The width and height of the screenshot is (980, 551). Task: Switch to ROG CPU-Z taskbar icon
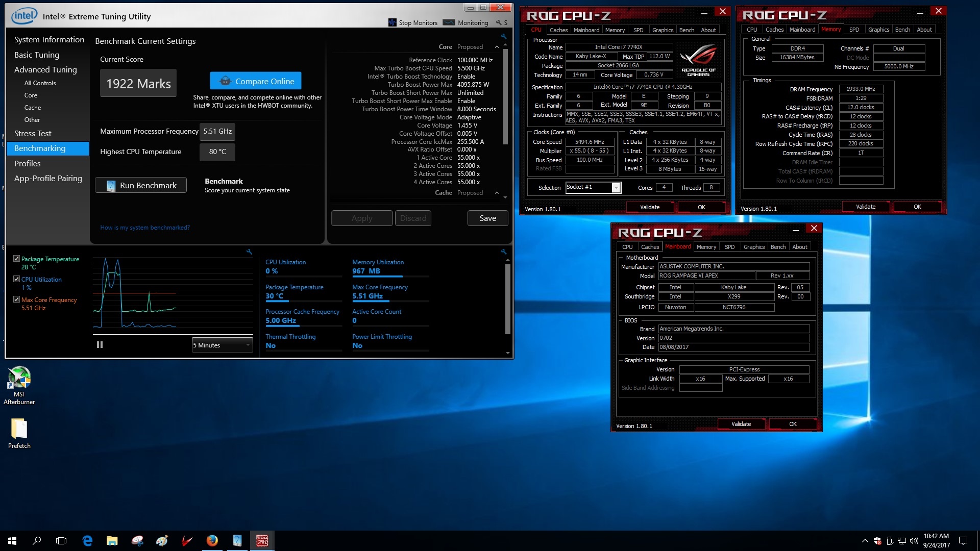click(x=262, y=541)
